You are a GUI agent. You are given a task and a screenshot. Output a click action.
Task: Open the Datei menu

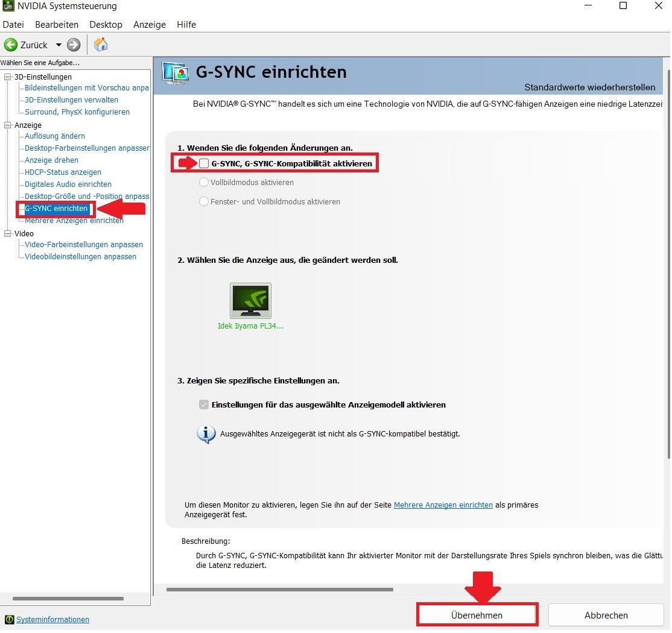[13, 24]
